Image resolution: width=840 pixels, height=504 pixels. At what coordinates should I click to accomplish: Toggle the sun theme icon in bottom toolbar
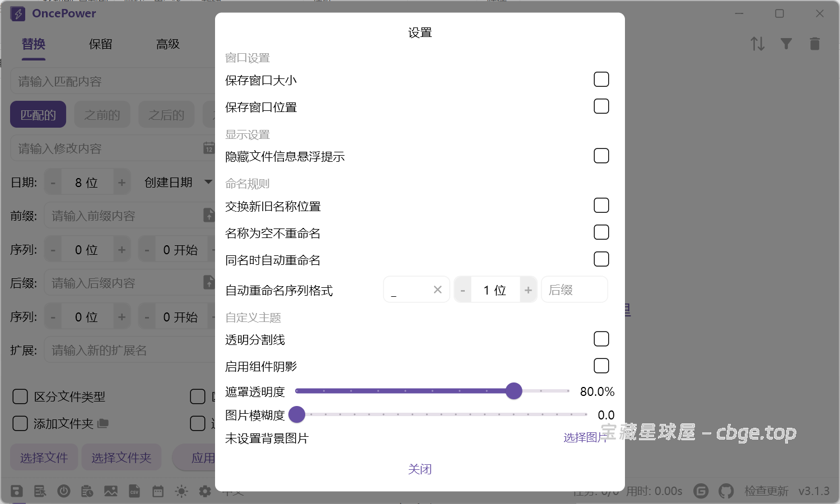point(181,491)
